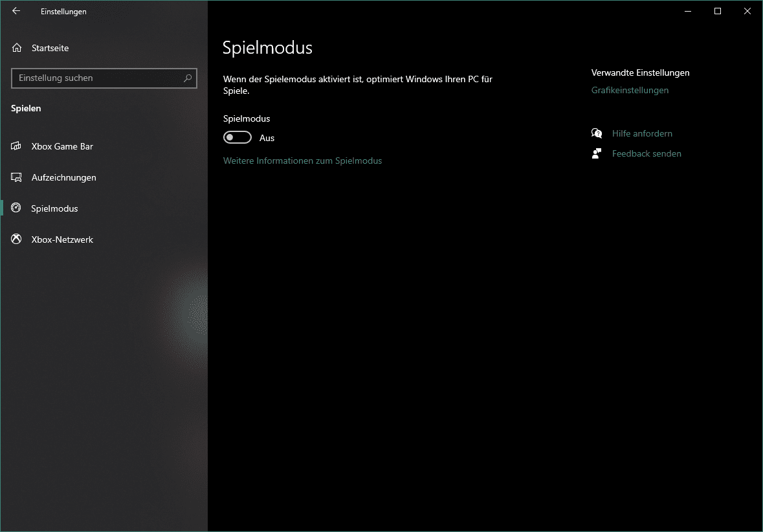Close the Einstellungen window
Screen dimensions: 763x532
(747, 11)
